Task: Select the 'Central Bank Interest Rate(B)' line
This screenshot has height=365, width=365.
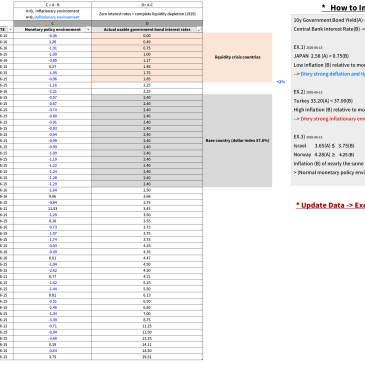Action: [329, 29]
